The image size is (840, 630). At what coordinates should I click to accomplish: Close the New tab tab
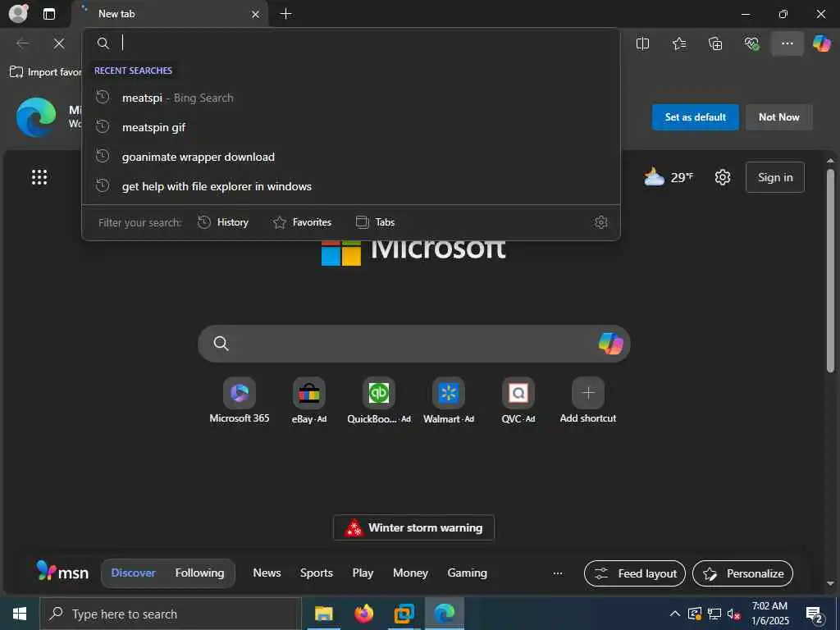[x=256, y=15]
